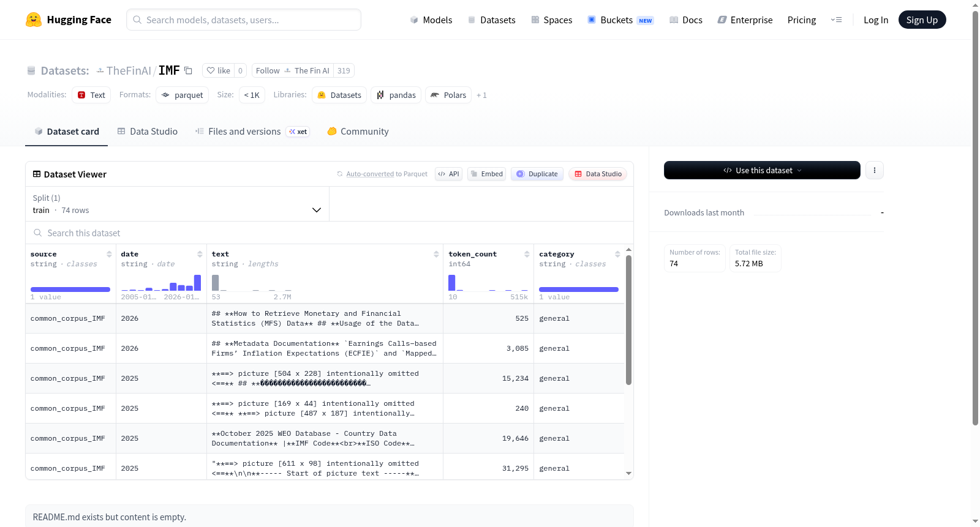This screenshot has height=527, width=980.
Task: Show the +1 additional libraries
Action: pos(482,95)
